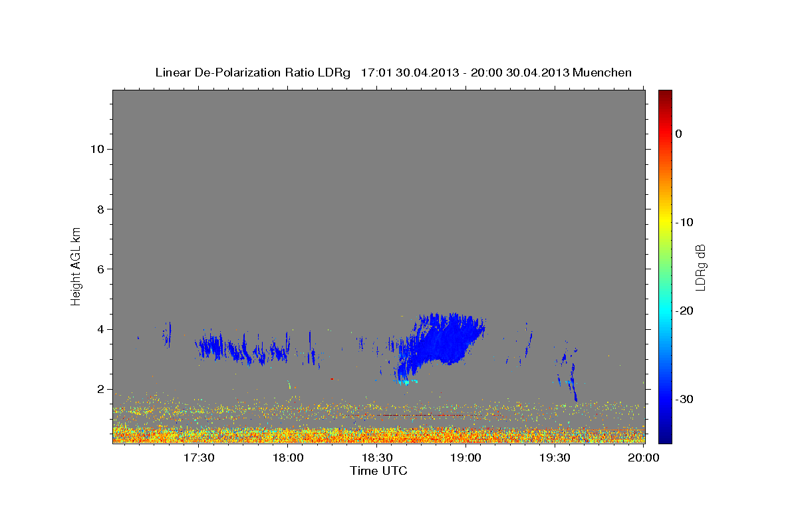Click the cyan patch below the cloud at 18:40
Screen dimensions: 798x532
(x=405, y=382)
